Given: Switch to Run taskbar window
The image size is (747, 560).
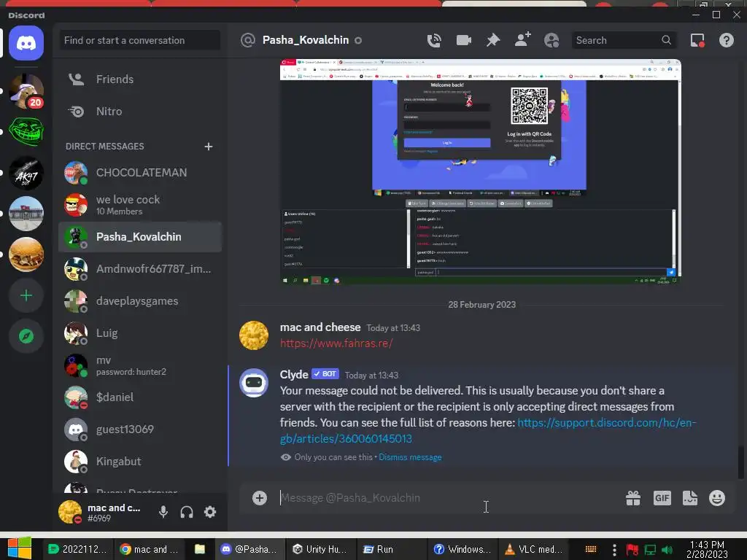Looking at the screenshot, I should click(x=391, y=549).
